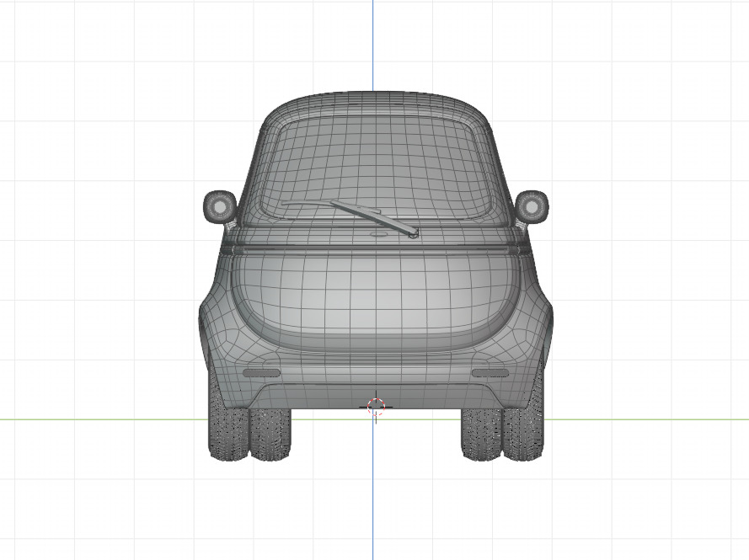The height and width of the screenshot is (560, 749).
Task: Click the car roof mesh
Action: (x=376, y=103)
